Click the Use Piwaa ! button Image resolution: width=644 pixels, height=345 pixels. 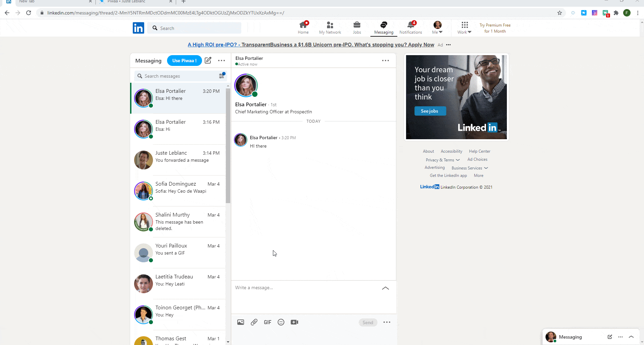point(184,61)
